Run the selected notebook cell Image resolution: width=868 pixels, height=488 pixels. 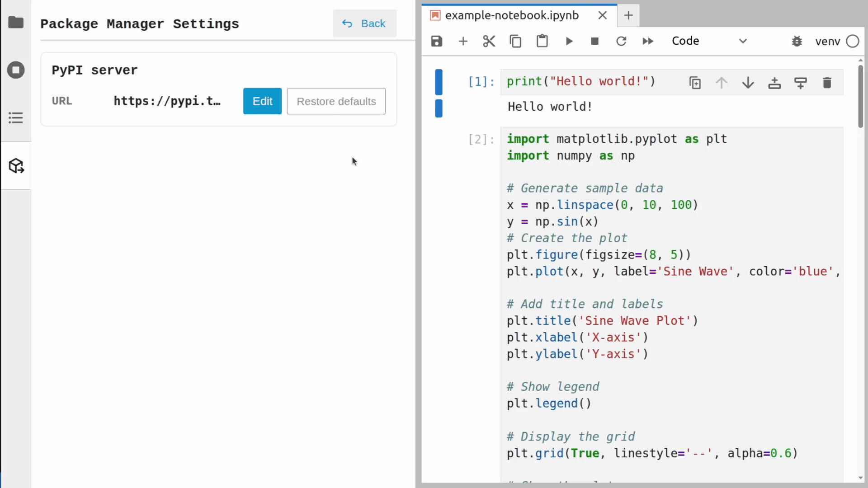pyautogui.click(x=569, y=41)
